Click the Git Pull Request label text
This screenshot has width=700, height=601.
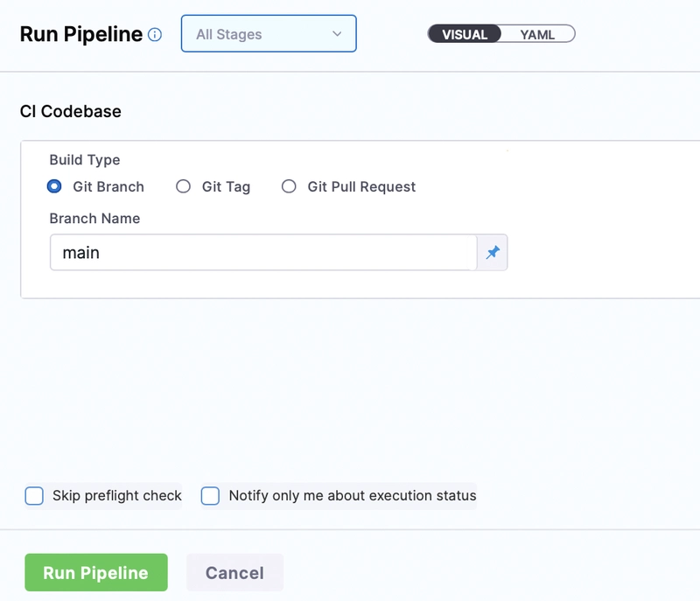tap(361, 186)
